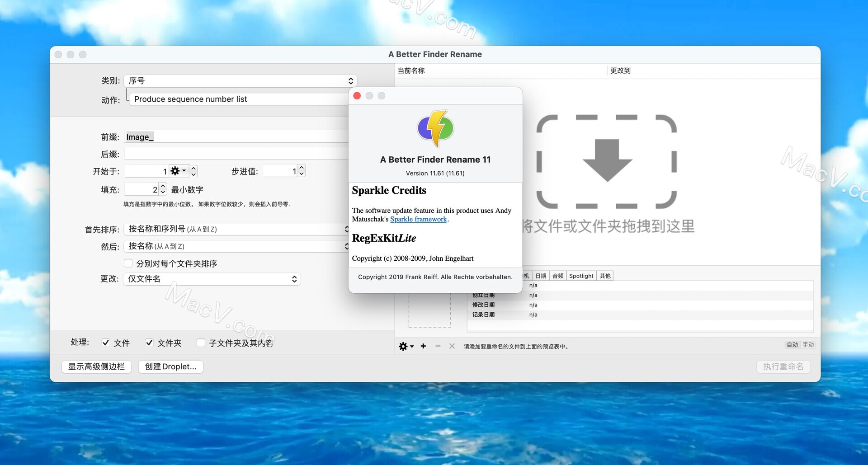
Task: Open the gear actions menu below the preview
Action: point(406,346)
